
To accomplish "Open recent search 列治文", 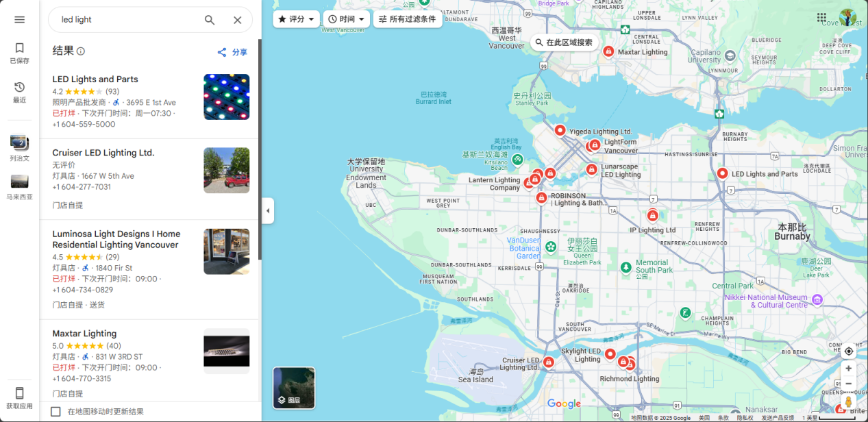I will click(19, 148).
